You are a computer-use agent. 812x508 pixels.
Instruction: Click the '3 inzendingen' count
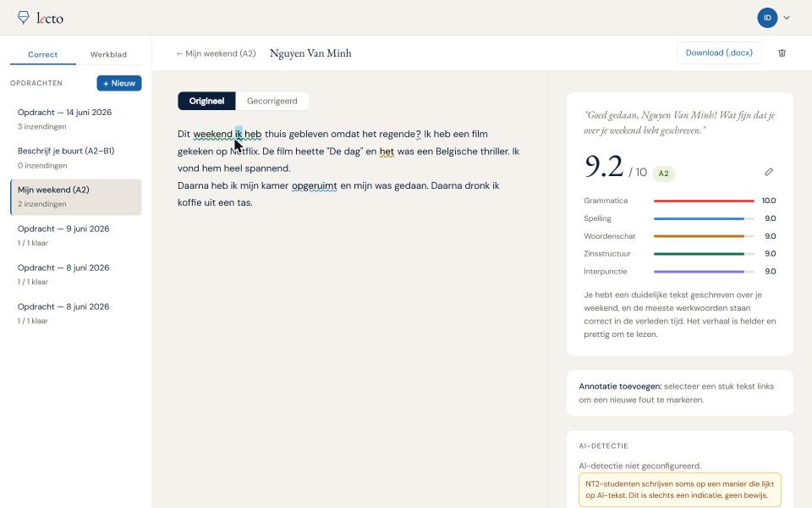42,126
